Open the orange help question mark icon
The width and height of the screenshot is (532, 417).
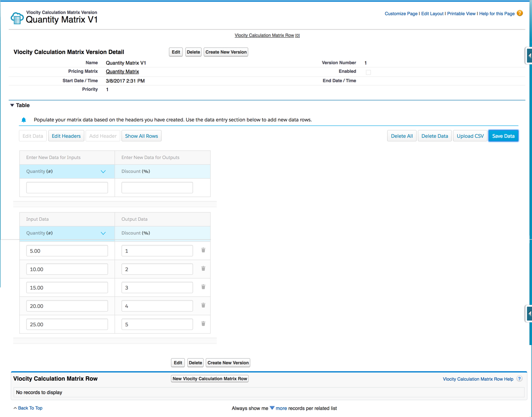coord(520,13)
